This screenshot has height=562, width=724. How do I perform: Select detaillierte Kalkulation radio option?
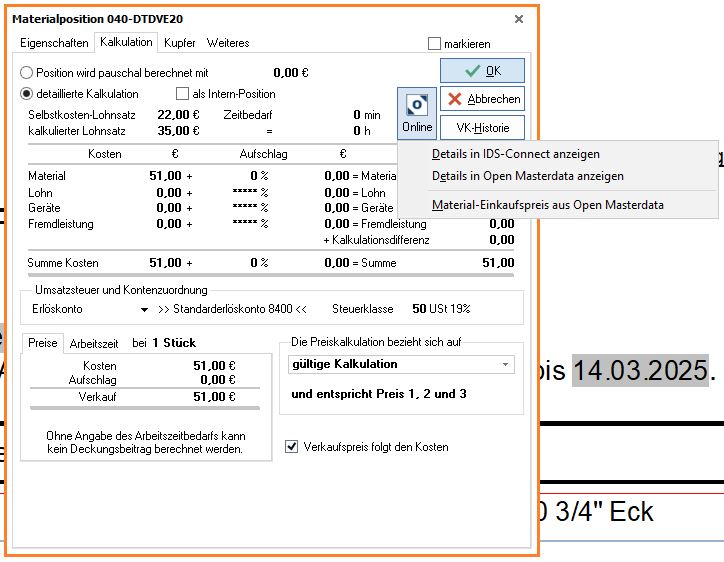[x=27, y=94]
